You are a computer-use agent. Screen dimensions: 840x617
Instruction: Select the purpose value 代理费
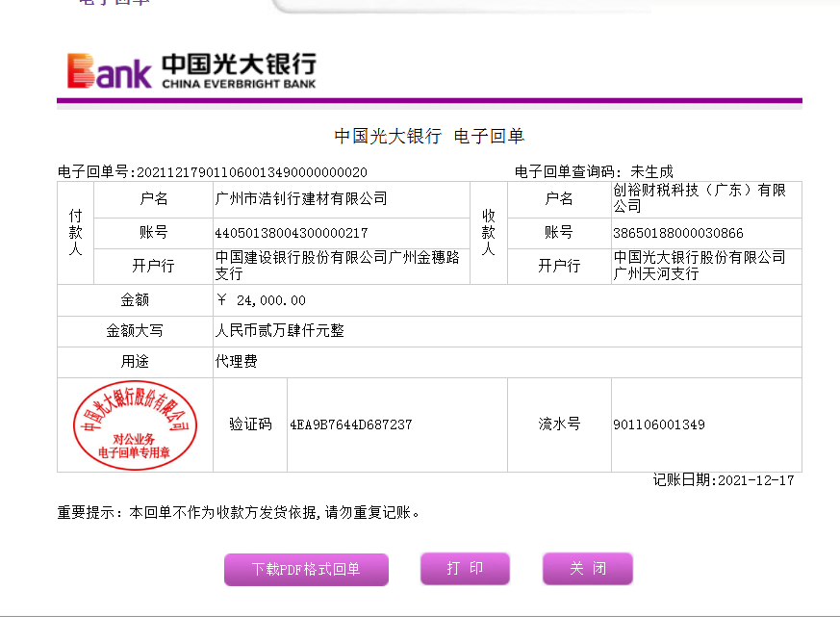pos(237,361)
